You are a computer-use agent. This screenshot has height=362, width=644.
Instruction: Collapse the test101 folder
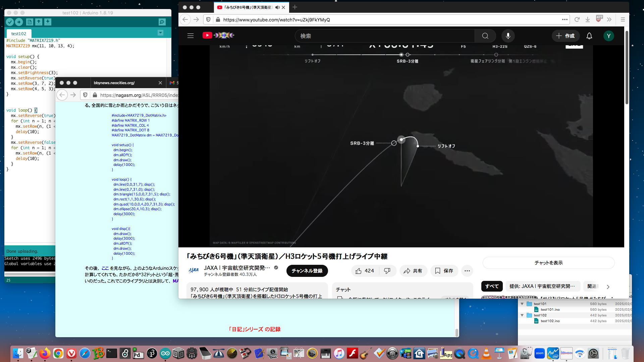[522, 304]
